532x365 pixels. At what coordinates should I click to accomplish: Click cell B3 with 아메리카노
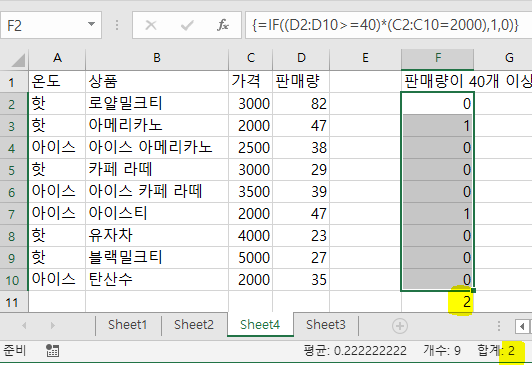(157, 126)
